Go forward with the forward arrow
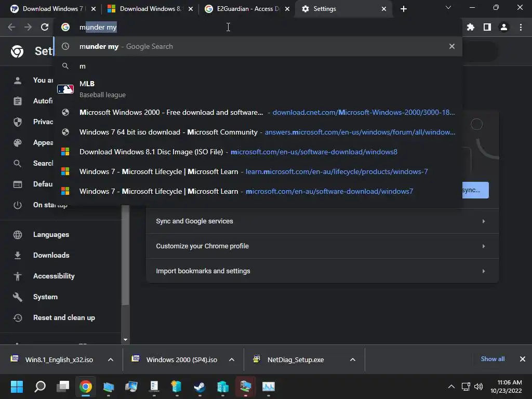The height and width of the screenshot is (399, 532). point(28,27)
